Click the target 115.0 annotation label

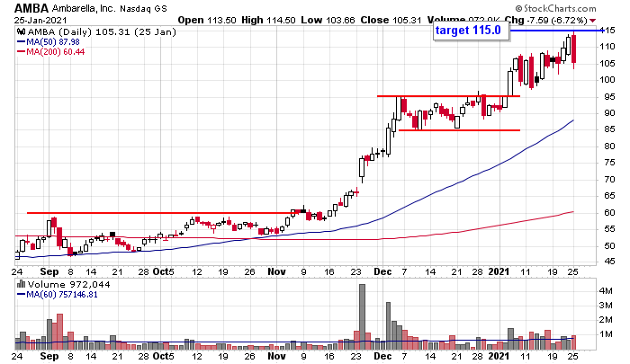click(x=471, y=31)
